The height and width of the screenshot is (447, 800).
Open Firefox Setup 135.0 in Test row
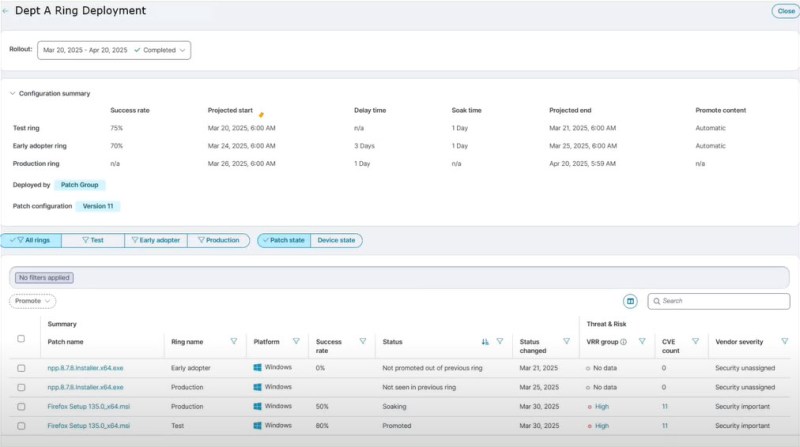(x=89, y=426)
